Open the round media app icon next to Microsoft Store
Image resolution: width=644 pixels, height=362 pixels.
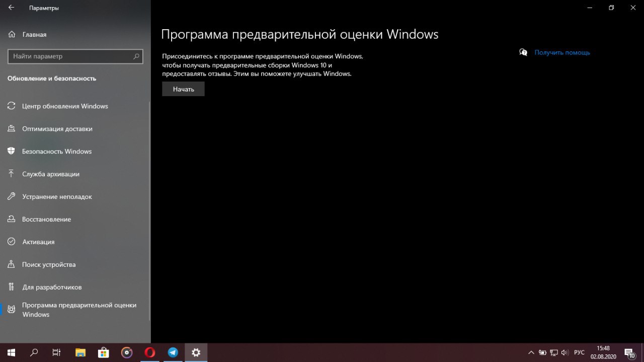click(127, 352)
